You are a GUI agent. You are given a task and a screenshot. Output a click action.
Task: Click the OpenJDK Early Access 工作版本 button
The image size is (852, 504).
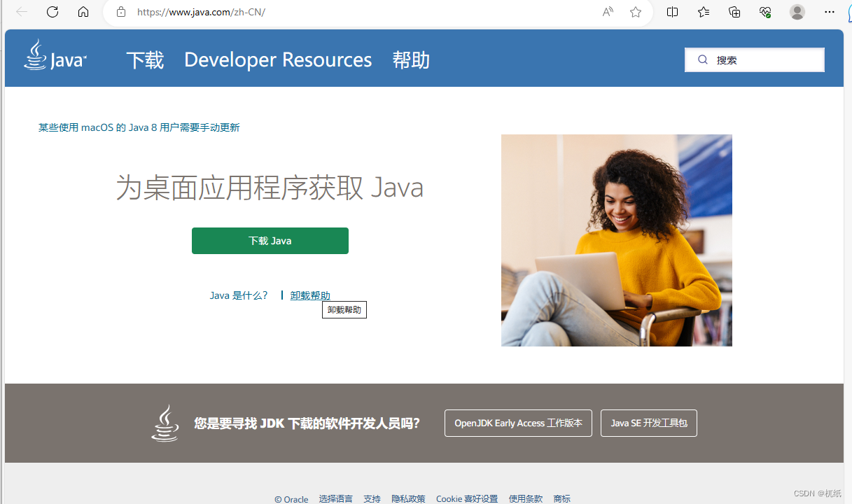pos(518,423)
